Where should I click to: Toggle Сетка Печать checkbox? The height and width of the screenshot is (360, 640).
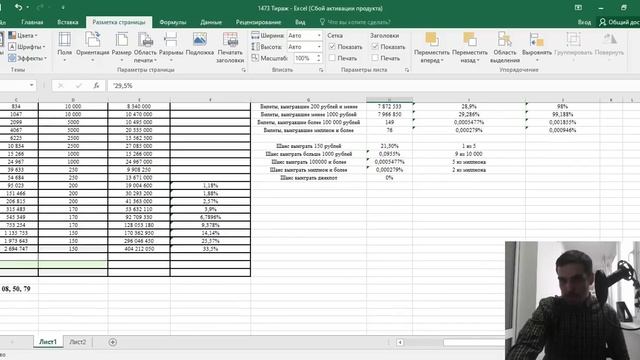click(x=332, y=58)
